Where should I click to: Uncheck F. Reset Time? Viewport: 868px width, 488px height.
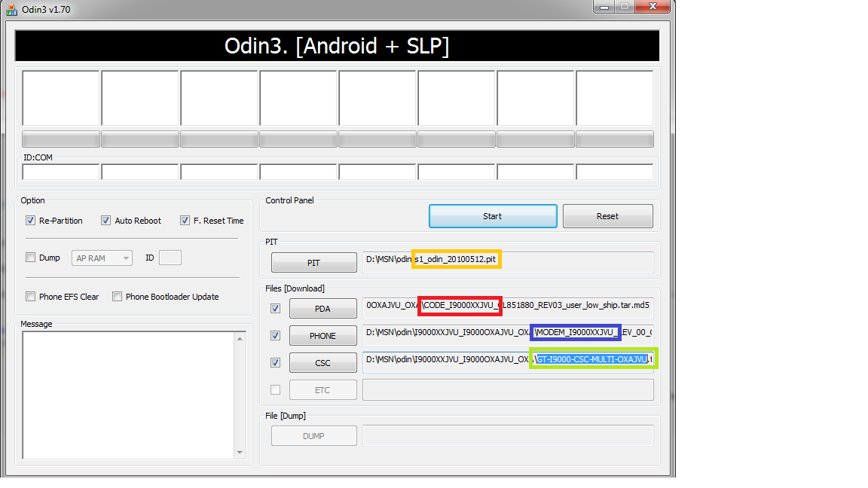coord(185,220)
